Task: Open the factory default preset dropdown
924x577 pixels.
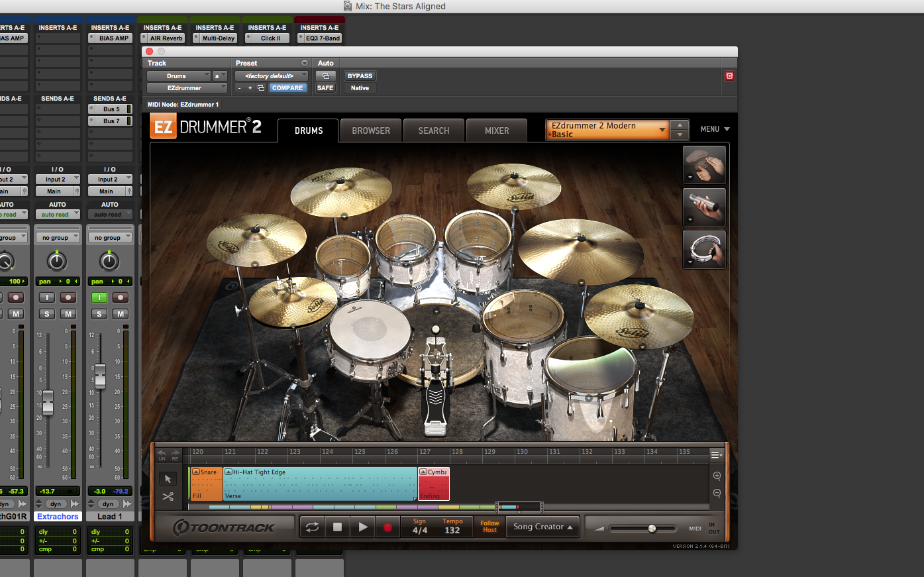Action: click(x=272, y=76)
